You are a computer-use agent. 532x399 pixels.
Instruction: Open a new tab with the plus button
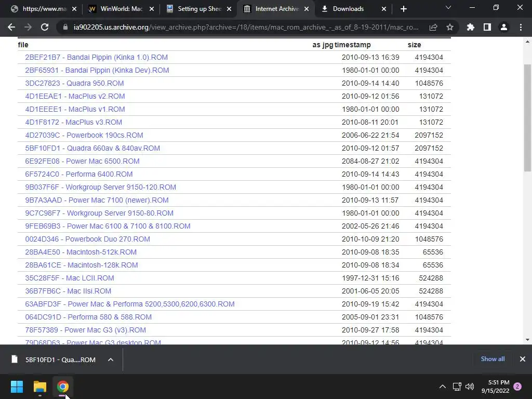pyautogui.click(x=403, y=9)
